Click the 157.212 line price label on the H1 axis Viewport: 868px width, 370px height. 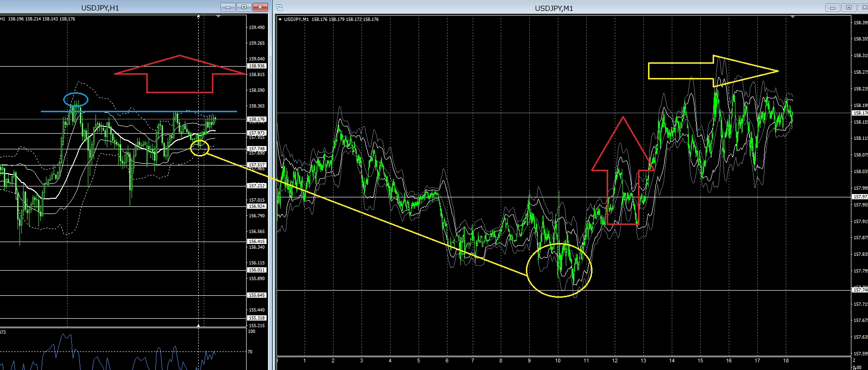[x=257, y=186]
